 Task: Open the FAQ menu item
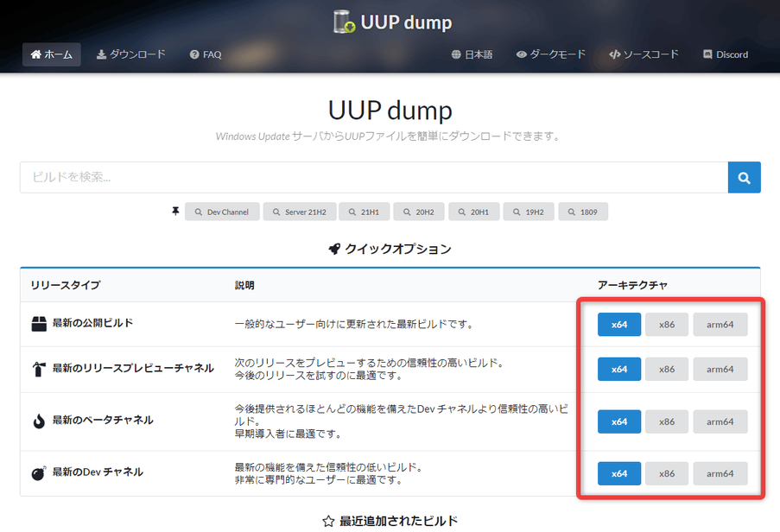(206, 54)
